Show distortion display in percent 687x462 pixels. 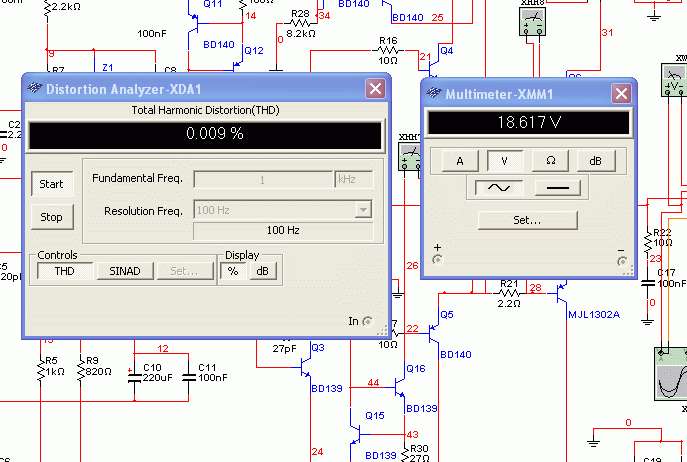(x=233, y=271)
